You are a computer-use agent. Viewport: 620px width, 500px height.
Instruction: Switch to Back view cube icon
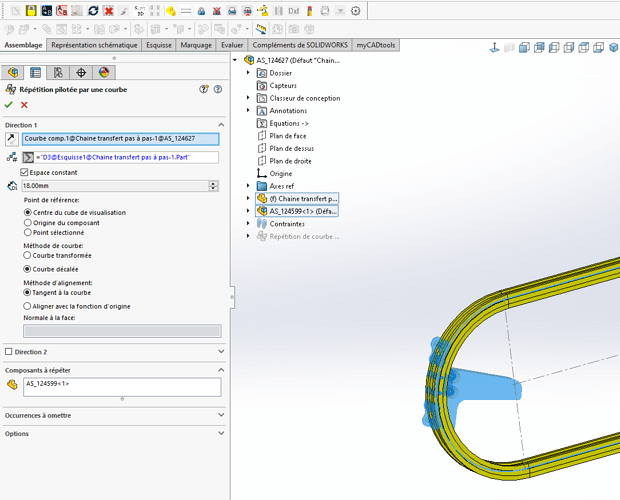[x=539, y=48]
